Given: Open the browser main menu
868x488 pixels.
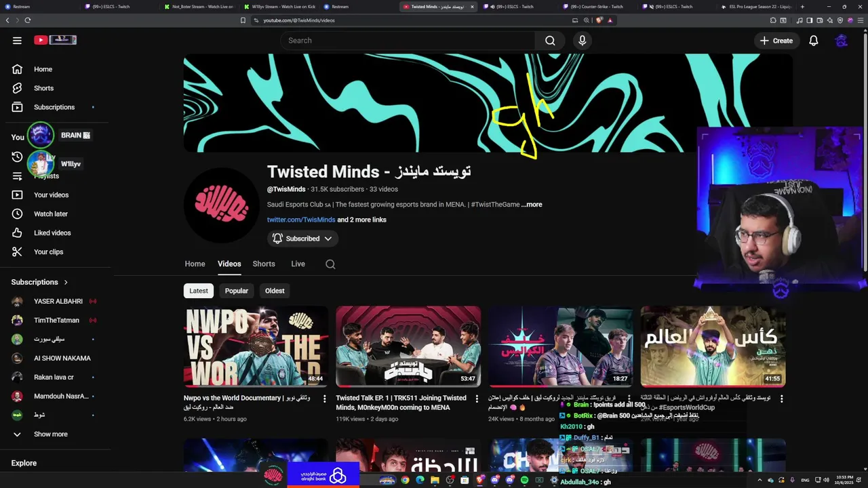Looking at the screenshot, I should 861,20.
